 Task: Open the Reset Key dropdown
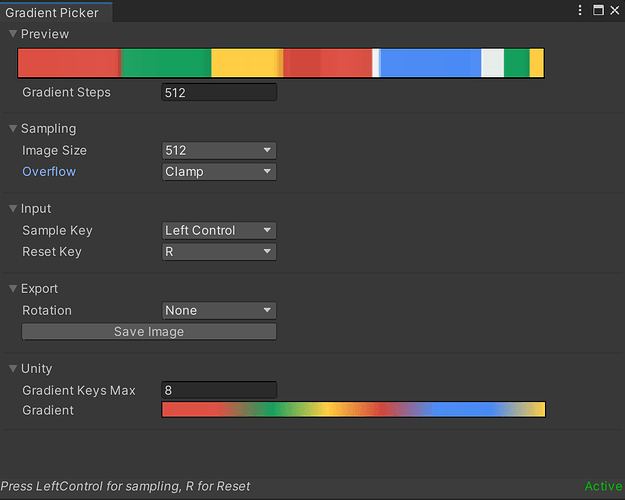point(219,251)
